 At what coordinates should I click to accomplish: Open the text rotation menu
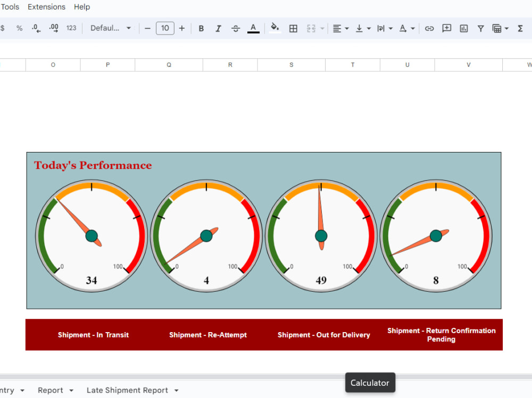[x=407, y=29]
